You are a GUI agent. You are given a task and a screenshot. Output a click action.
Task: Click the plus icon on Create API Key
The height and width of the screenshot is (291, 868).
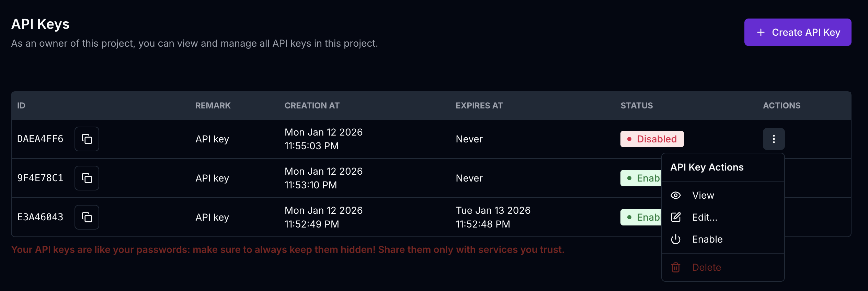pyautogui.click(x=761, y=32)
